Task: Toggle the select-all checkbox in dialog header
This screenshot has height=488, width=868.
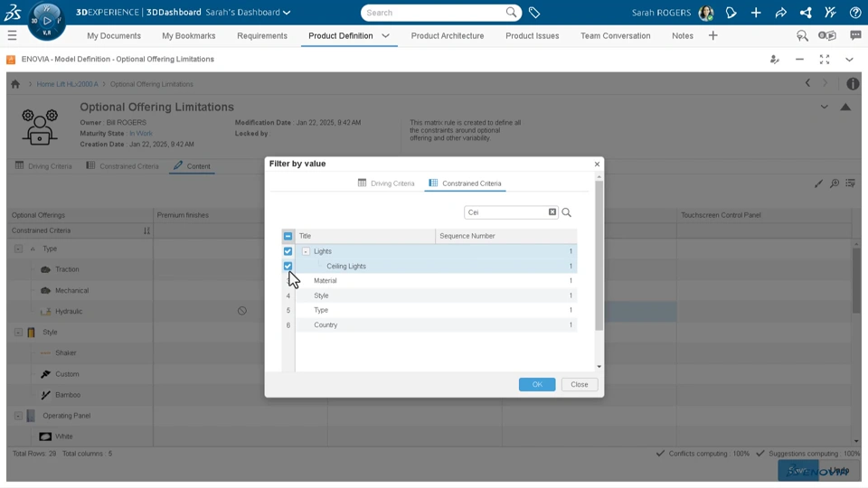Action: click(x=288, y=236)
